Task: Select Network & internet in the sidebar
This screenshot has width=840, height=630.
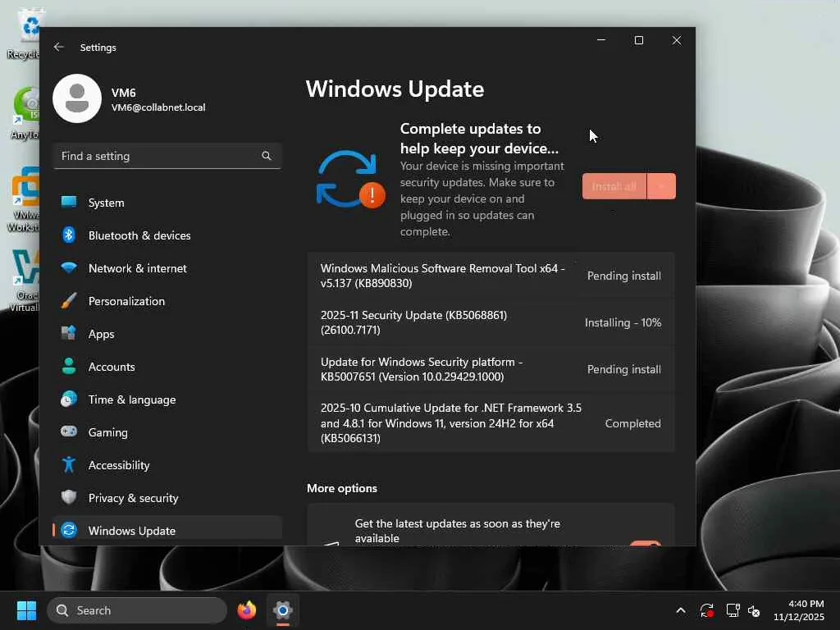Action: click(x=167, y=268)
